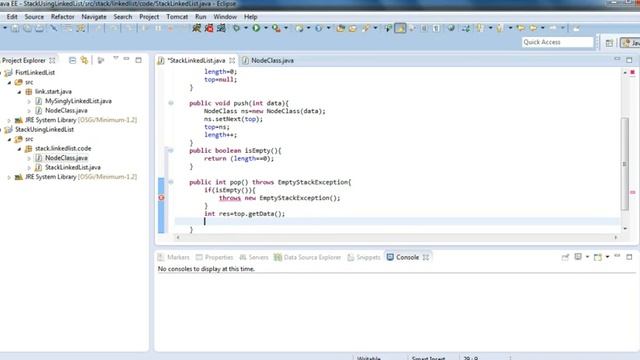
Task: Stop Tomcat using the red cat icon
Action: (209, 28)
